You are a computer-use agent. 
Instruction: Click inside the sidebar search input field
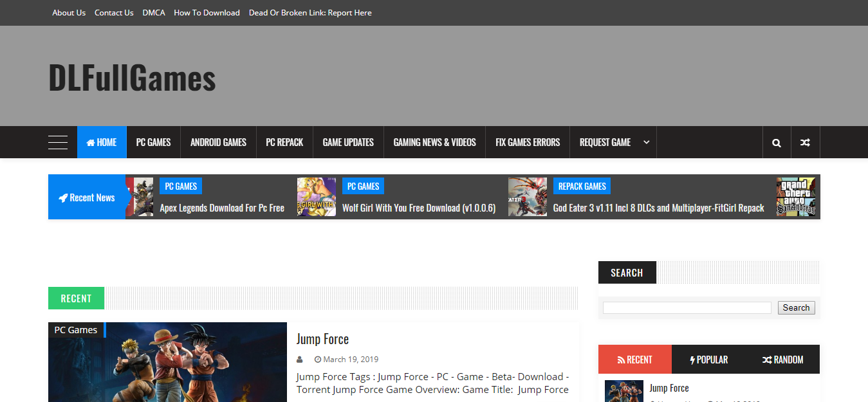pyautogui.click(x=686, y=307)
